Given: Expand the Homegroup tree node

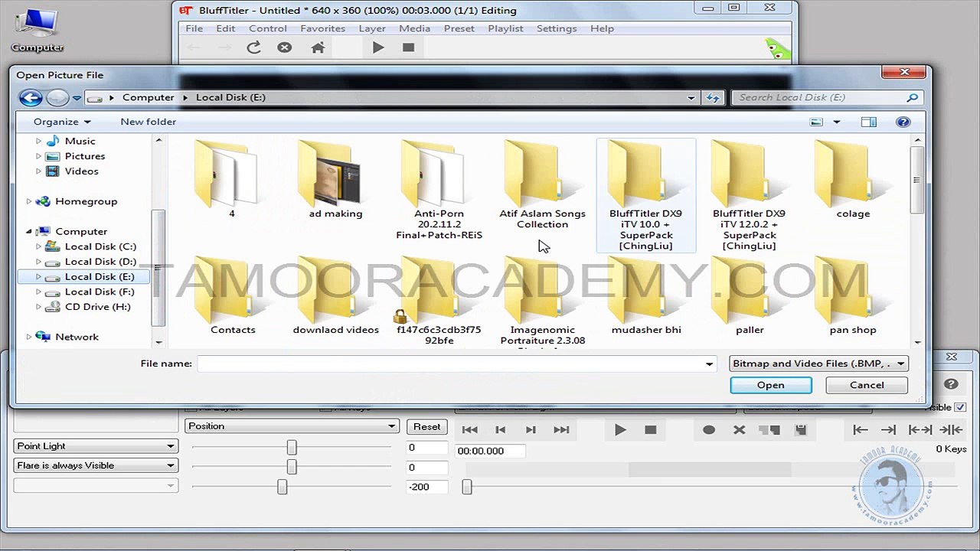Looking at the screenshot, I should 29,201.
